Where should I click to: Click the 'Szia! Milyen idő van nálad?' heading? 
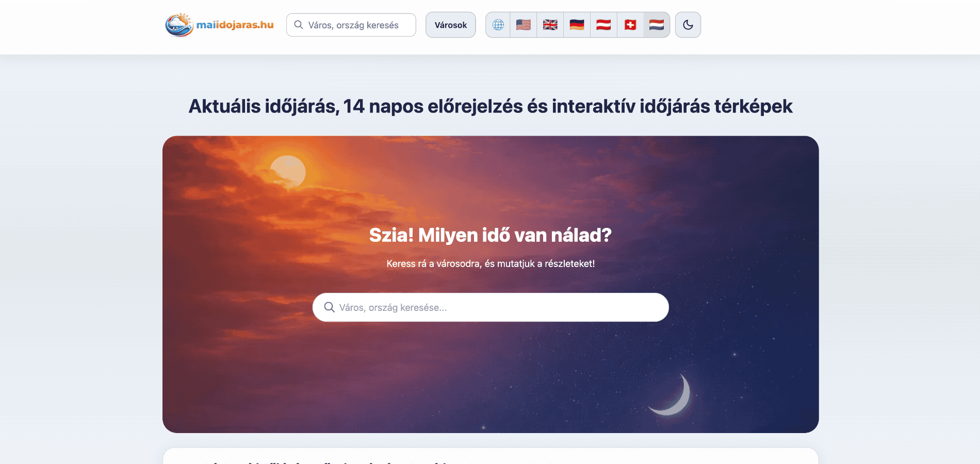[491, 235]
